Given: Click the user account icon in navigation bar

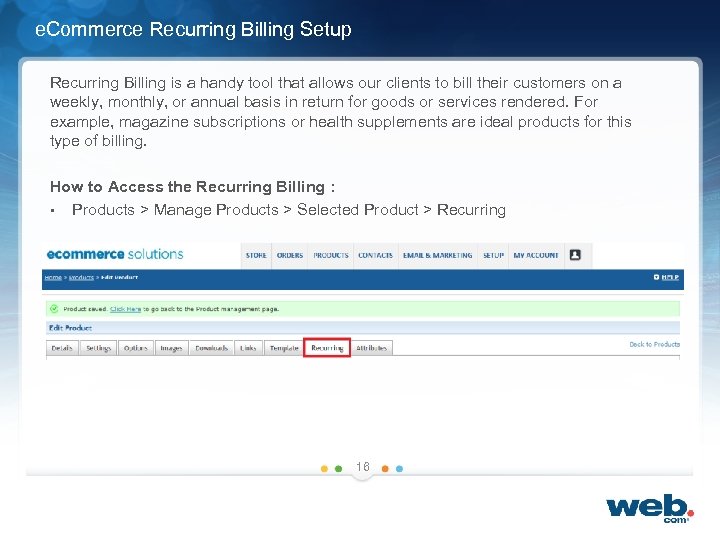Looking at the screenshot, I should coord(575,255).
